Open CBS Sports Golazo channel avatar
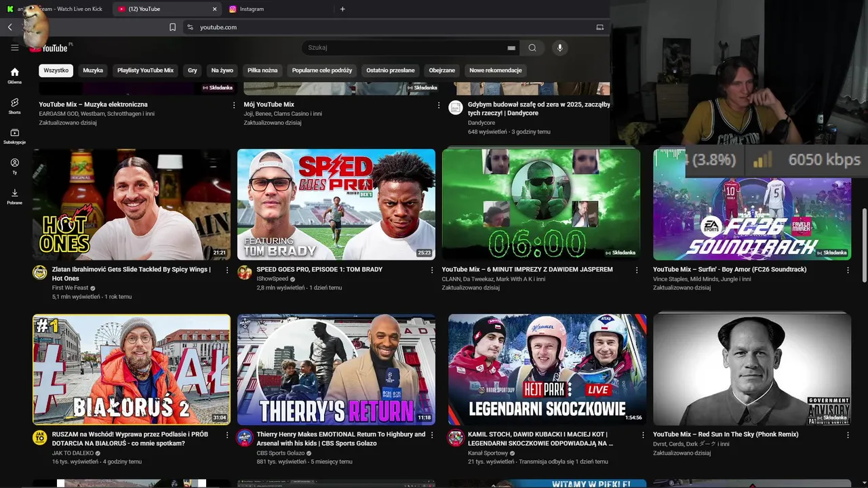This screenshot has width=868, height=488. click(x=245, y=437)
